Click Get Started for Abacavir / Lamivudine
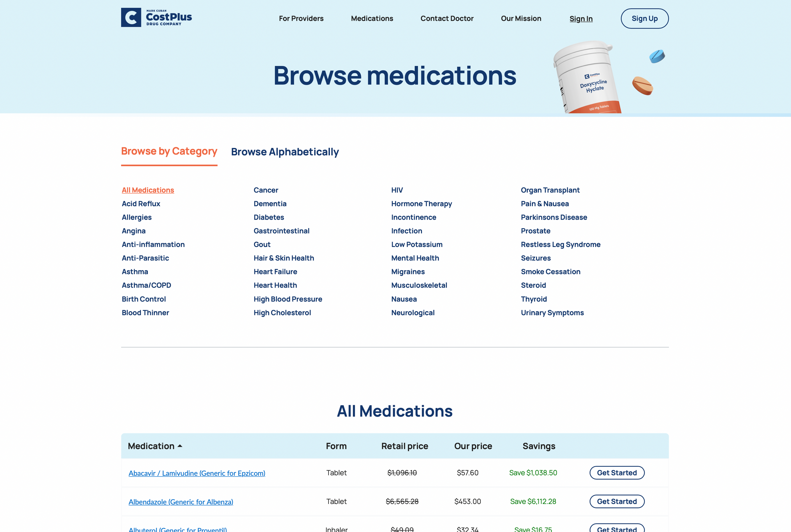Viewport: 791px width, 532px height. click(616, 473)
